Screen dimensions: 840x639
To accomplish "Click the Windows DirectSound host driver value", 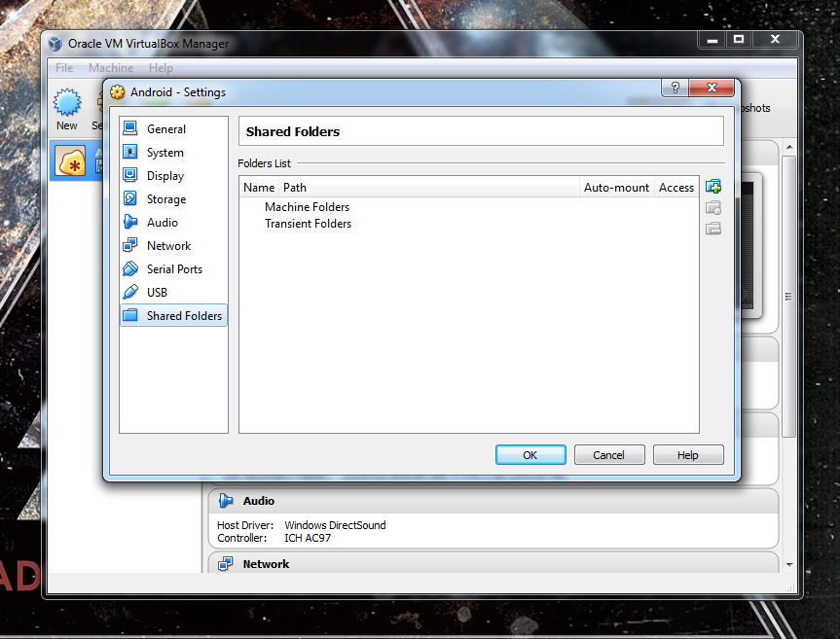I will click(335, 525).
